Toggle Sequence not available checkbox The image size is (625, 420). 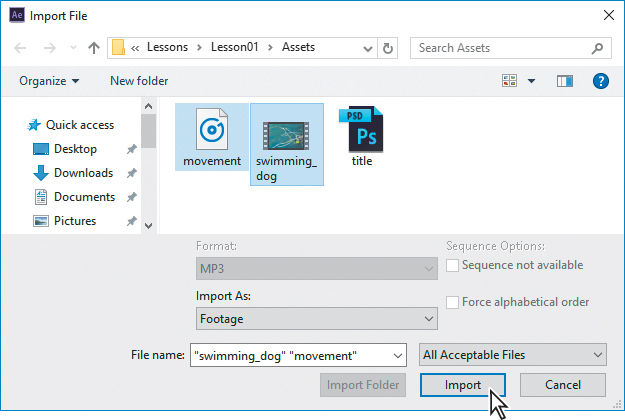pos(452,265)
